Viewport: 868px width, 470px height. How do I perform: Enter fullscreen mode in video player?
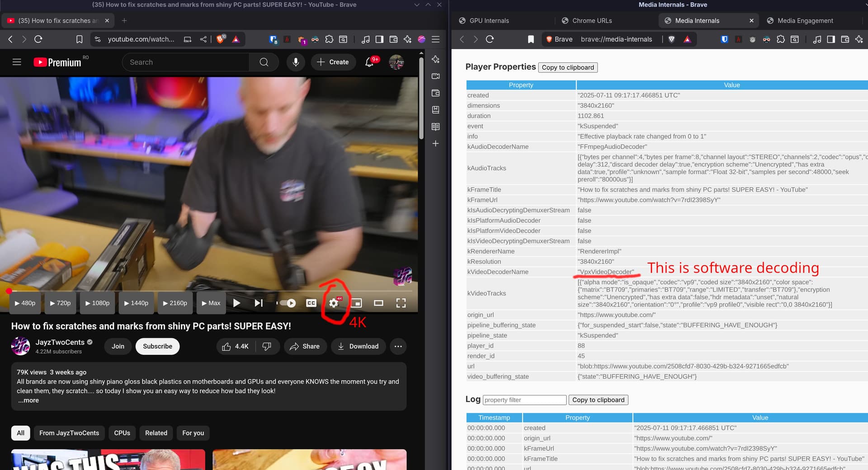(401, 303)
